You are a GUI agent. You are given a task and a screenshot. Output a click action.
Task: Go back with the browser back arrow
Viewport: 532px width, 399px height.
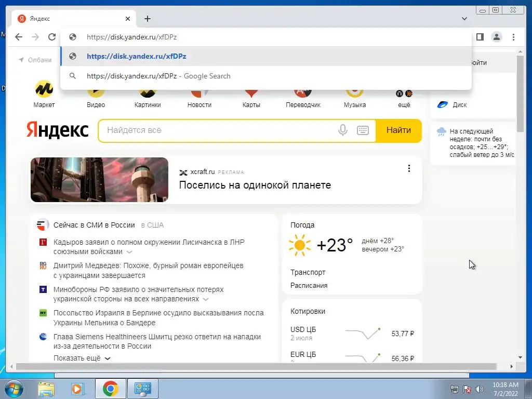point(19,37)
